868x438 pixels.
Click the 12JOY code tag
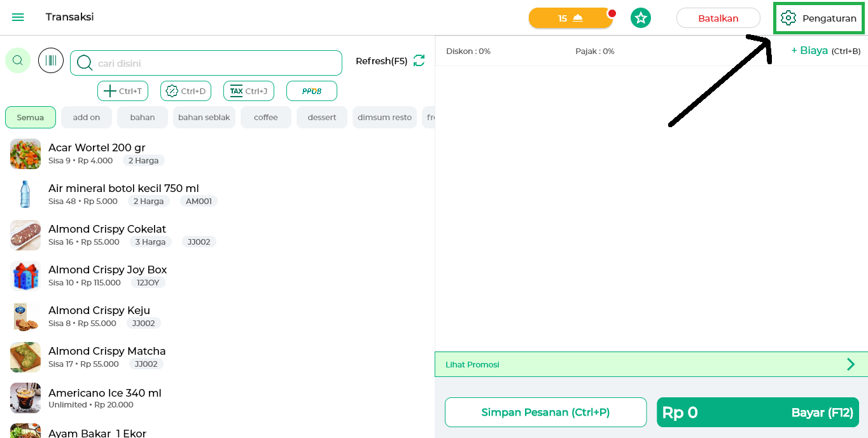click(x=148, y=283)
